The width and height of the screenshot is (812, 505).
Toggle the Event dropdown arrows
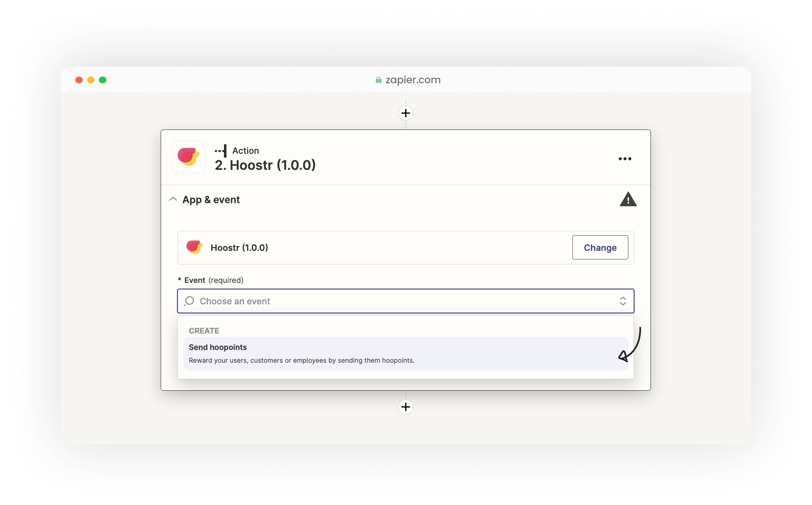pos(623,301)
